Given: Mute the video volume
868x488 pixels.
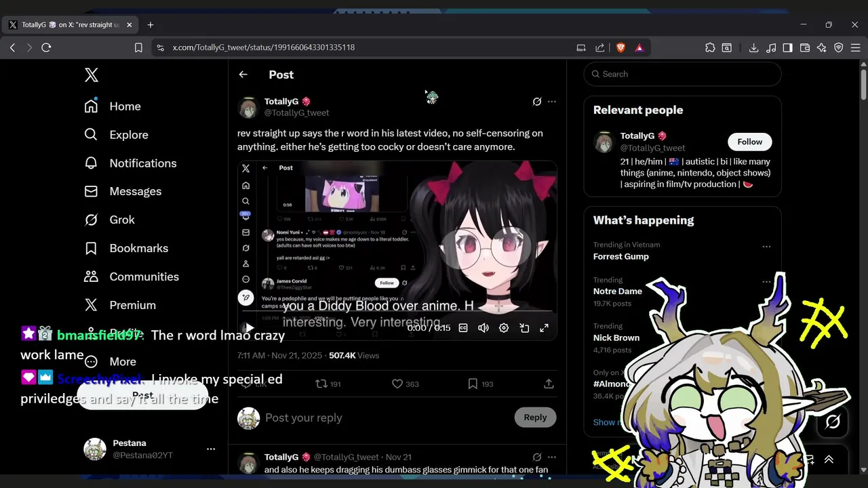Looking at the screenshot, I should click(484, 328).
